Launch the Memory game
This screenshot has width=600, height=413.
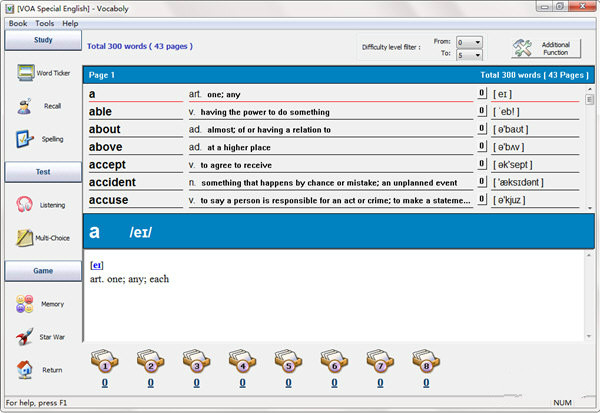[x=40, y=304]
